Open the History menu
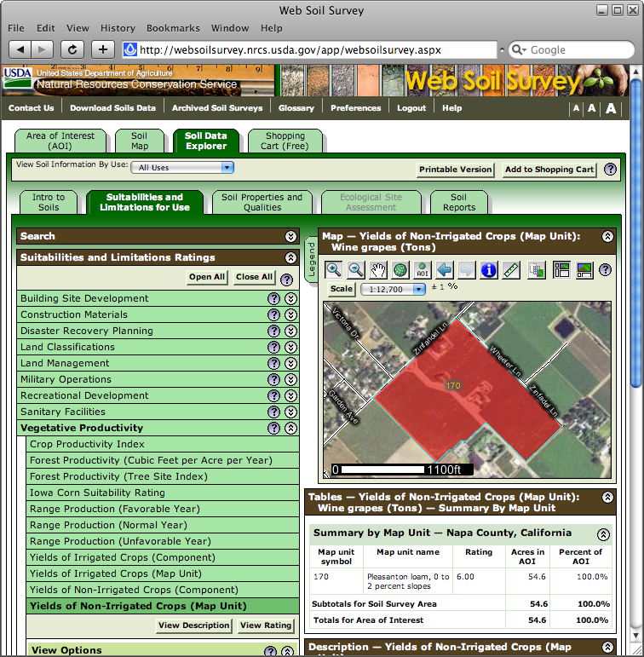This screenshot has height=657, width=644. (118, 28)
